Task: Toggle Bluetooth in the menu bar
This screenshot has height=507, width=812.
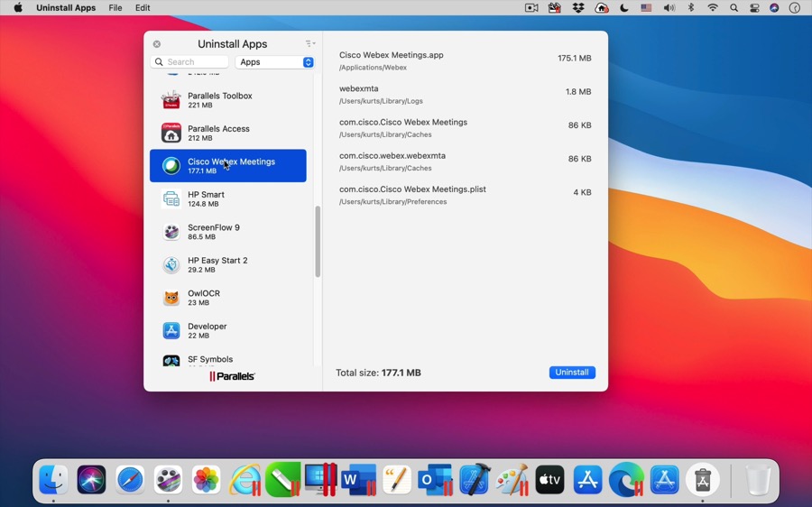Action: 691,8
